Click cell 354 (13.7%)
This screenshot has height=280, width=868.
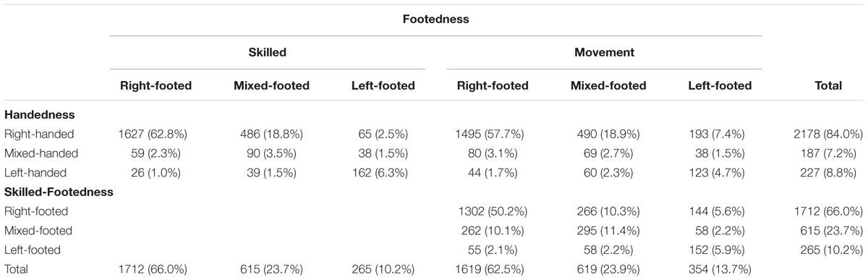(x=720, y=269)
